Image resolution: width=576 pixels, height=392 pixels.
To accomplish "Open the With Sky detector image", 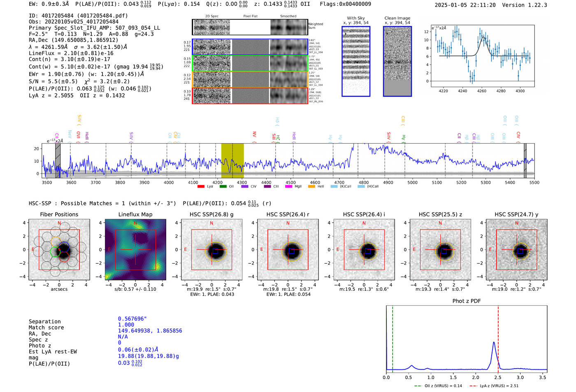I will pos(356,61).
